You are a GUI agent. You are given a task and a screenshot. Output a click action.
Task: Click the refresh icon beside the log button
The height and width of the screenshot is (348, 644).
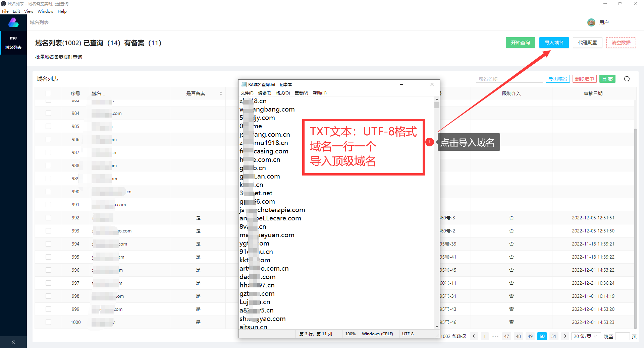coord(627,79)
